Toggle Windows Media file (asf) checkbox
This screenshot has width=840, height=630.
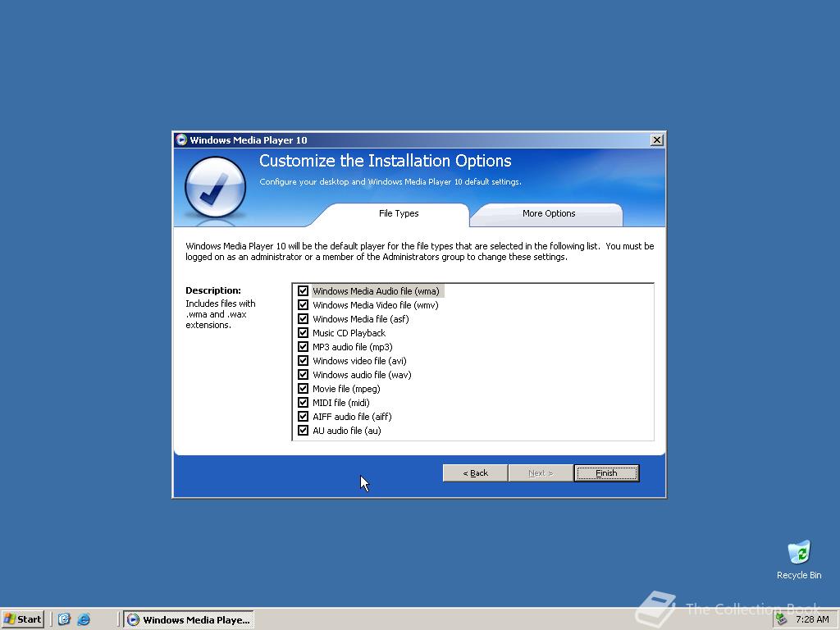click(304, 319)
